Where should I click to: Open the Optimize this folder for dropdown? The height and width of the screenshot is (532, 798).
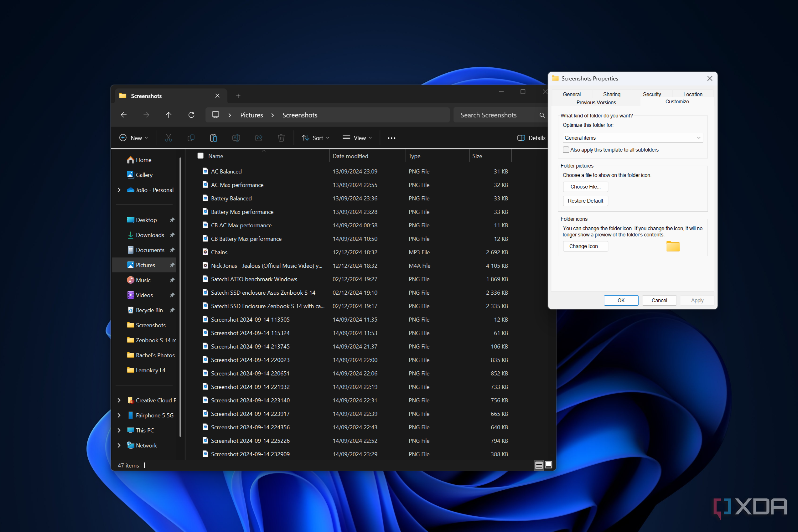pos(632,138)
